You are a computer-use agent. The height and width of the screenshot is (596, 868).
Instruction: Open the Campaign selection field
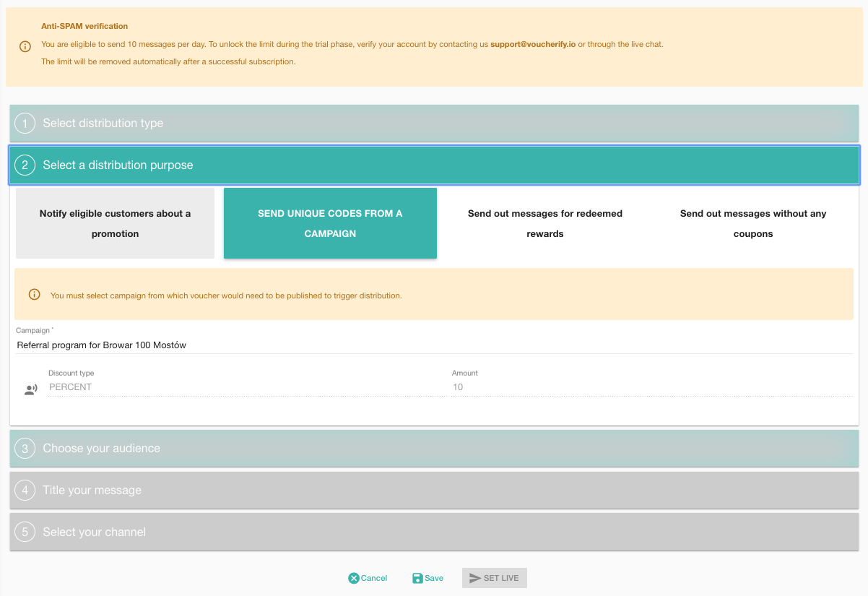[434, 345]
